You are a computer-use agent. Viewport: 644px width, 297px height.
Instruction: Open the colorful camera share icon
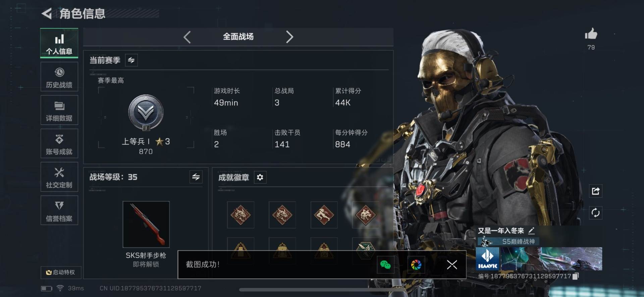(416, 265)
